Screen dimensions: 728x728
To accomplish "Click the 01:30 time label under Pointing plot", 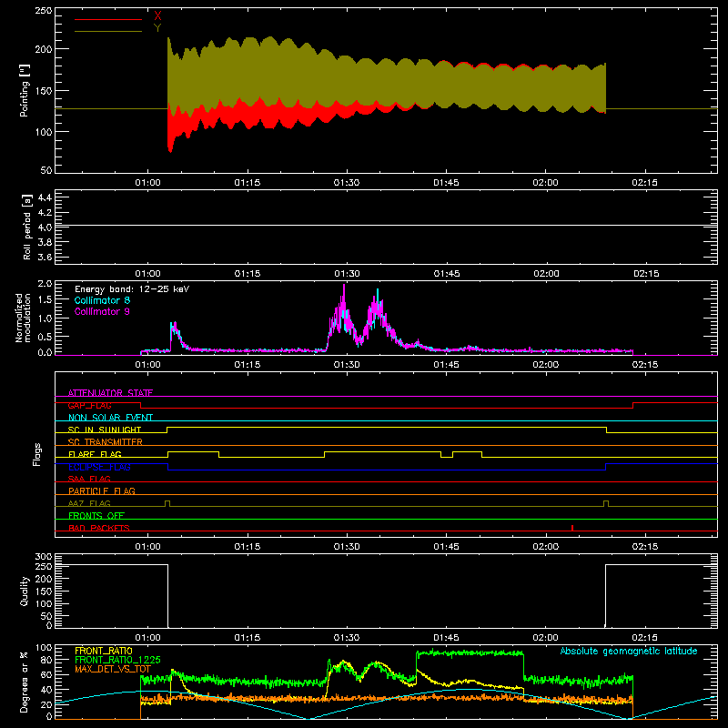I will [347, 183].
